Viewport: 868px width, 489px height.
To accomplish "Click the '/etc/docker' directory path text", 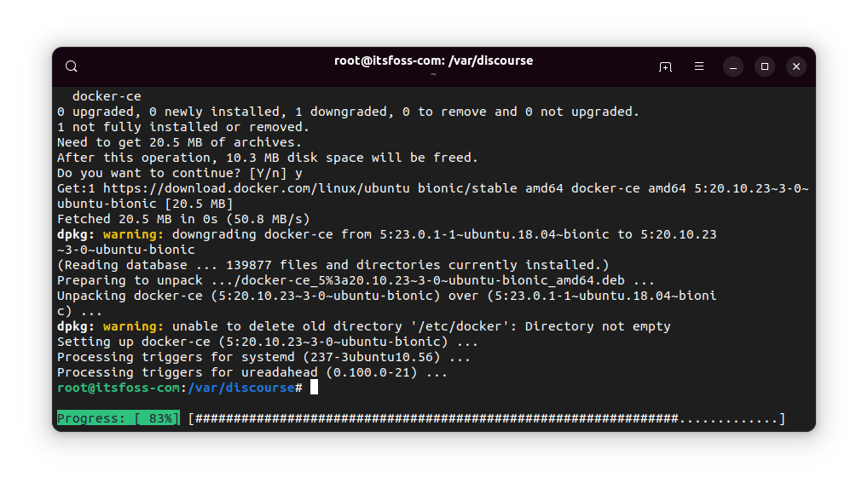I will [x=460, y=326].
